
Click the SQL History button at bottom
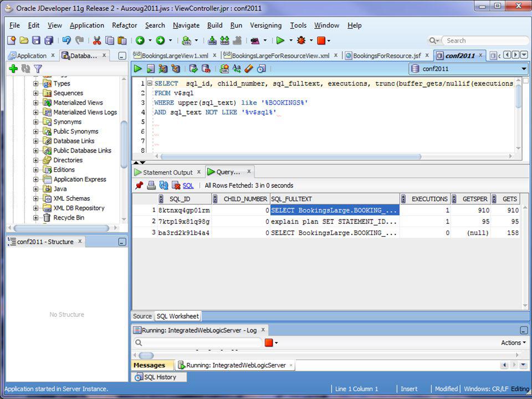point(159,377)
